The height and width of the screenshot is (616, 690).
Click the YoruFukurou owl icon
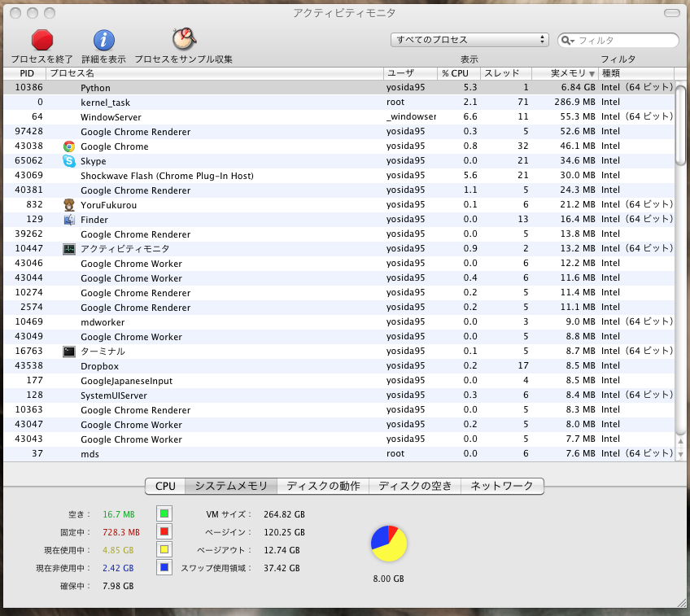click(x=69, y=205)
